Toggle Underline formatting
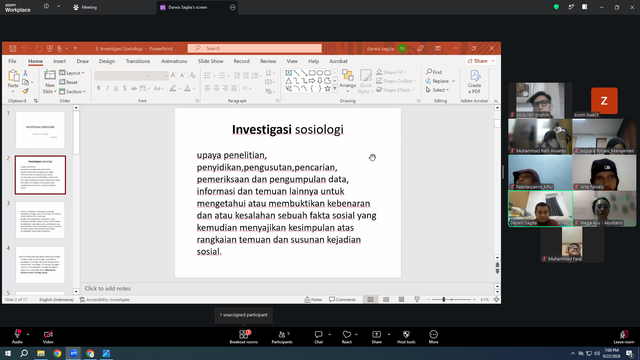This screenshot has width=640, height=360. pyautogui.click(x=116, y=88)
